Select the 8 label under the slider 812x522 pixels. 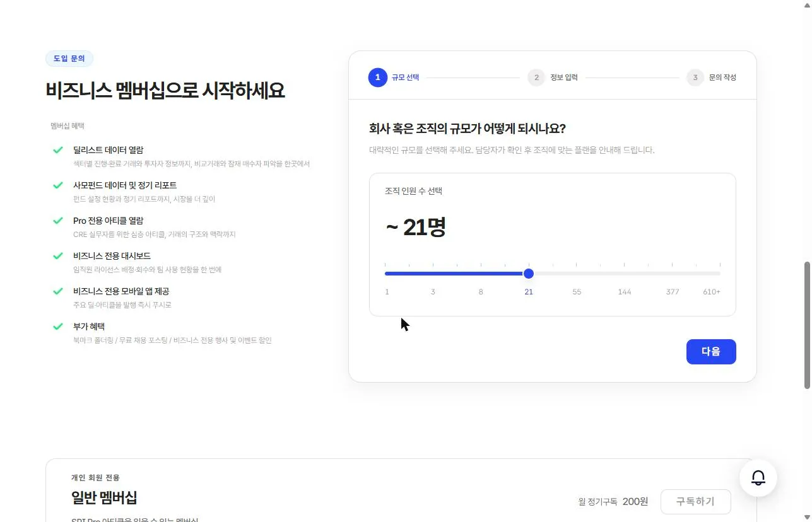481,292
